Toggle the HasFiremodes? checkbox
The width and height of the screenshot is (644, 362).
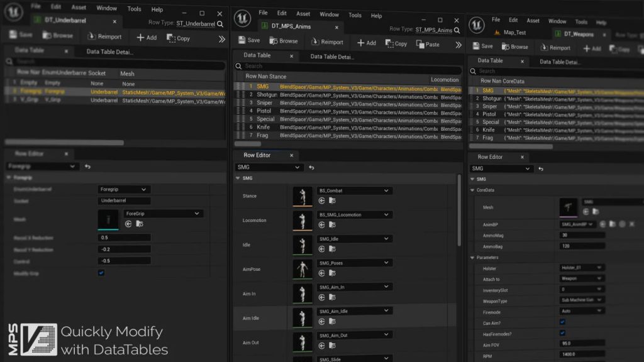tap(562, 333)
